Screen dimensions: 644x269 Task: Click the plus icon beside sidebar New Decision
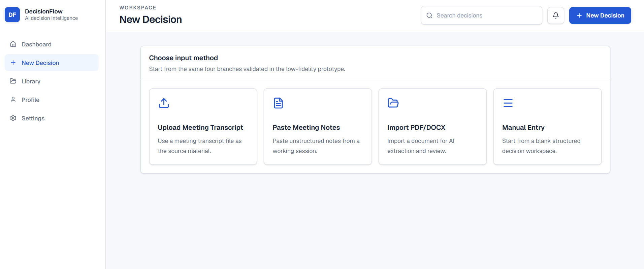coord(13,63)
